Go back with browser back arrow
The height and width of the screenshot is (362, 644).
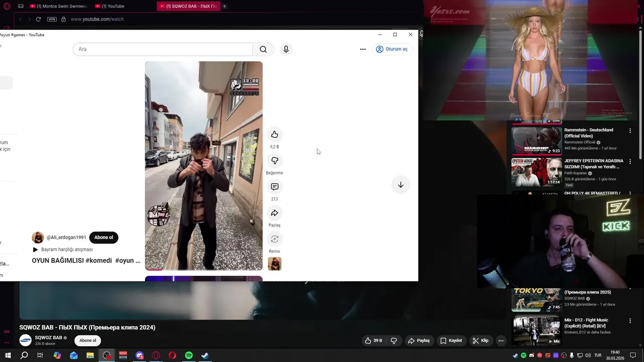(20, 19)
